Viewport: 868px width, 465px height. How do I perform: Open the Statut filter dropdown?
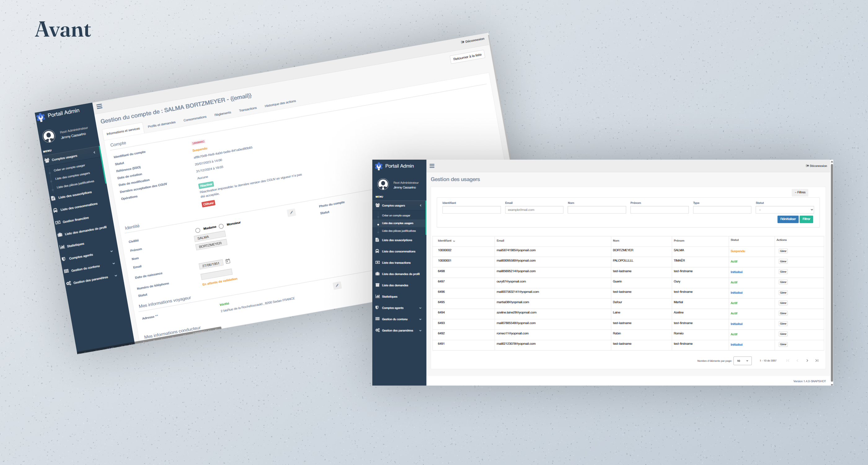click(784, 210)
